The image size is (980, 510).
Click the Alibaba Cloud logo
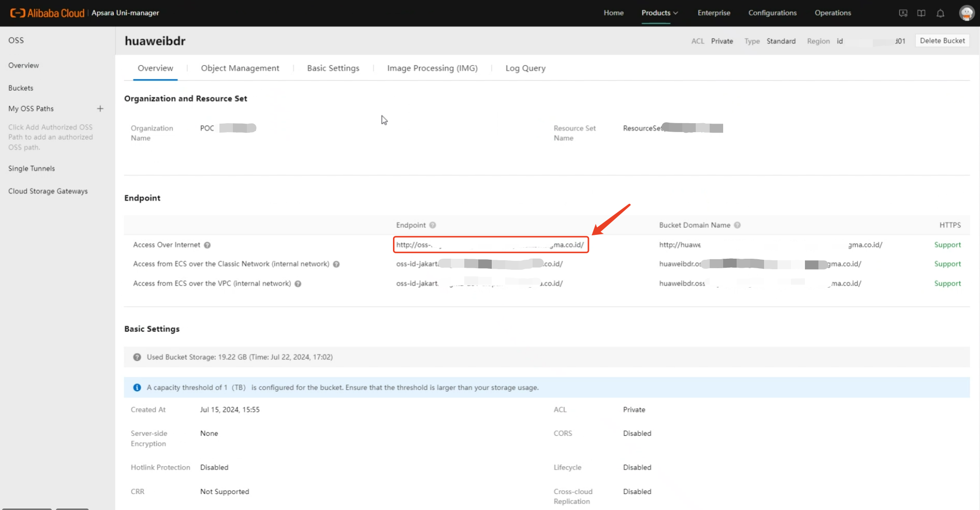click(x=47, y=13)
